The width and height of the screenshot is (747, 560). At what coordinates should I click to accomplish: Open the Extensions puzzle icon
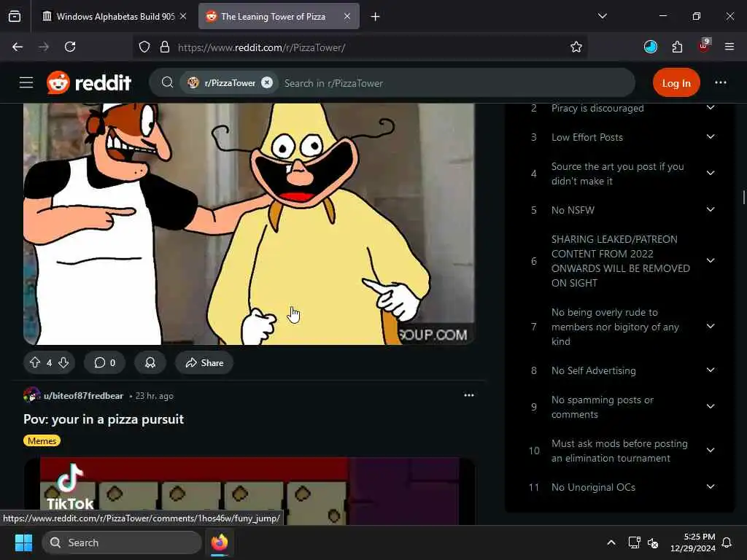point(677,47)
